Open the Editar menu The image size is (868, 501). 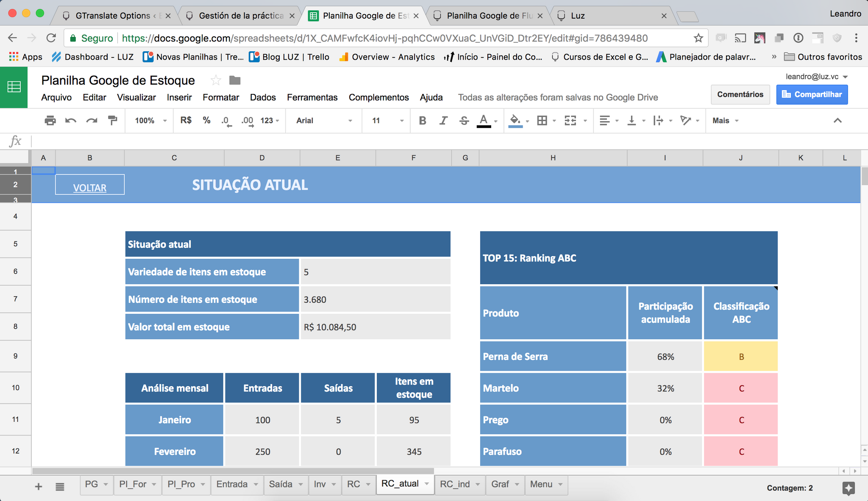95,97
